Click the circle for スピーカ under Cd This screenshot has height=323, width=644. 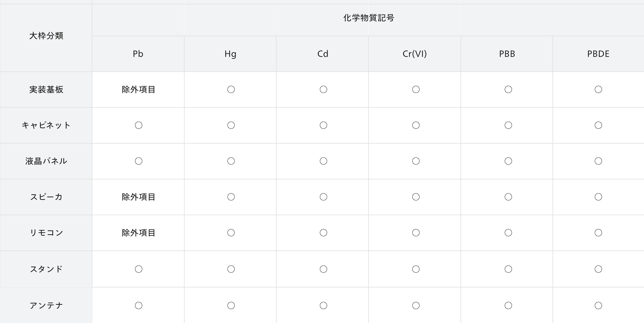[323, 197]
